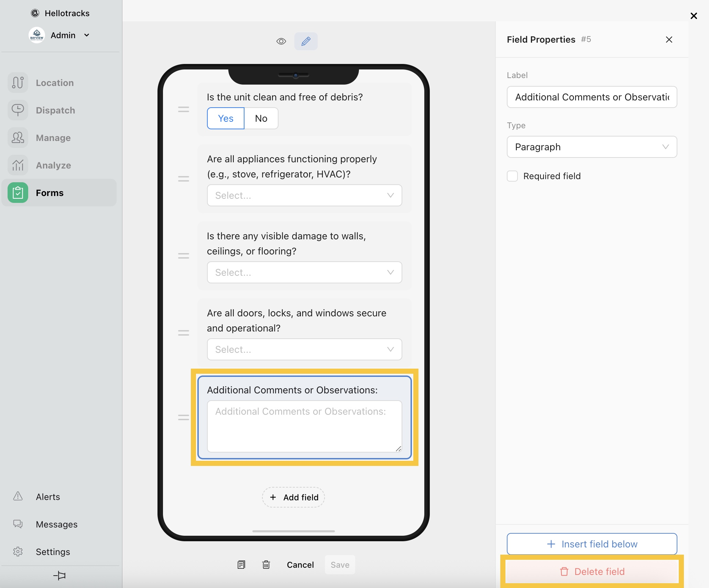Click the Alerts warning triangle icon
Viewport: 709px width, 588px height.
tap(18, 497)
